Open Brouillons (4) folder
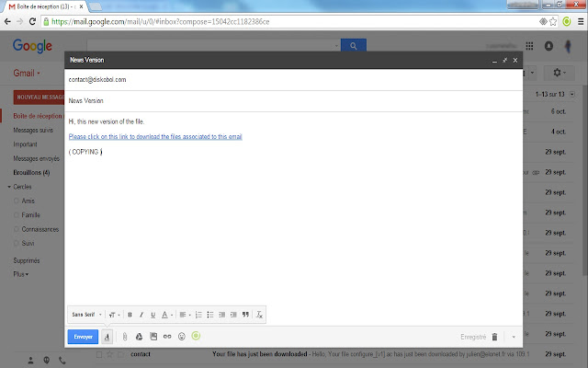 click(31, 173)
